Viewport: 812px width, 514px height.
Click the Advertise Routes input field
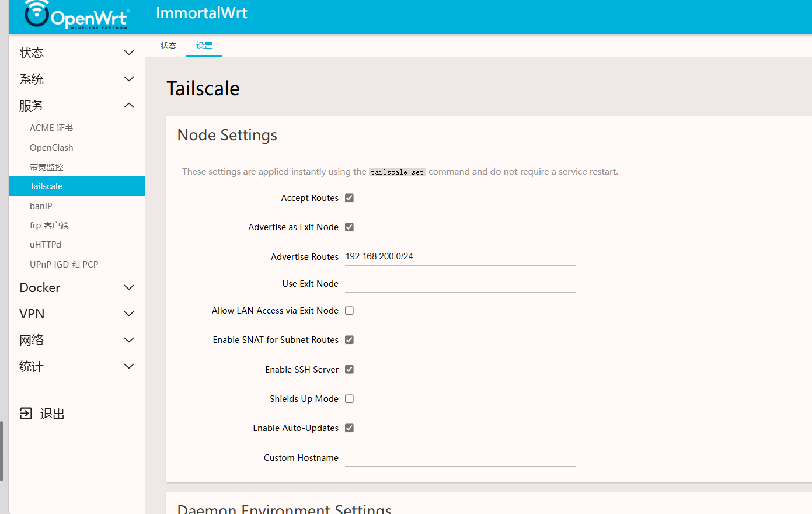coord(461,257)
